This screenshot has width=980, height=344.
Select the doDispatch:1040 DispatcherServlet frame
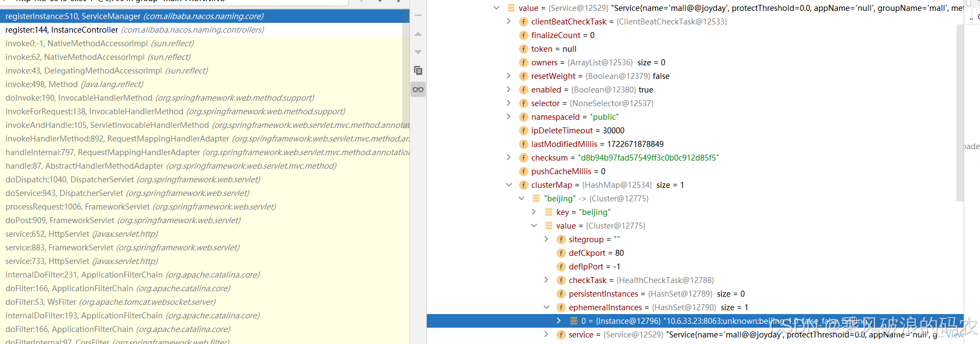pyautogui.click(x=69, y=180)
